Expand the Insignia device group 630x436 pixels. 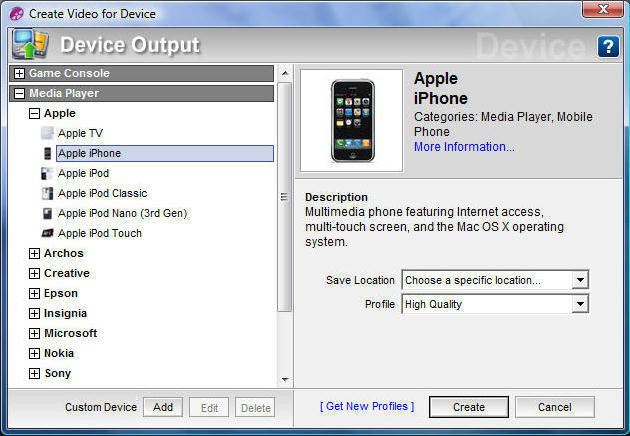click(x=35, y=313)
